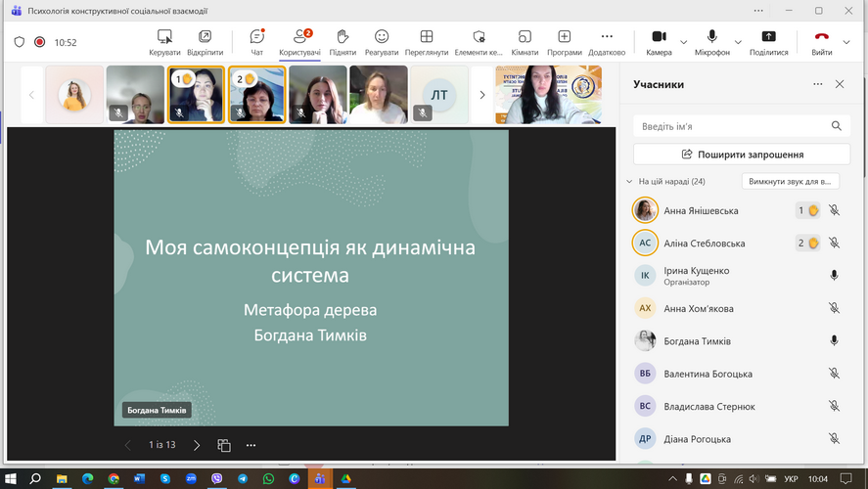Open Керувати take control option
The height and width of the screenshot is (489, 868).
[164, 42]
